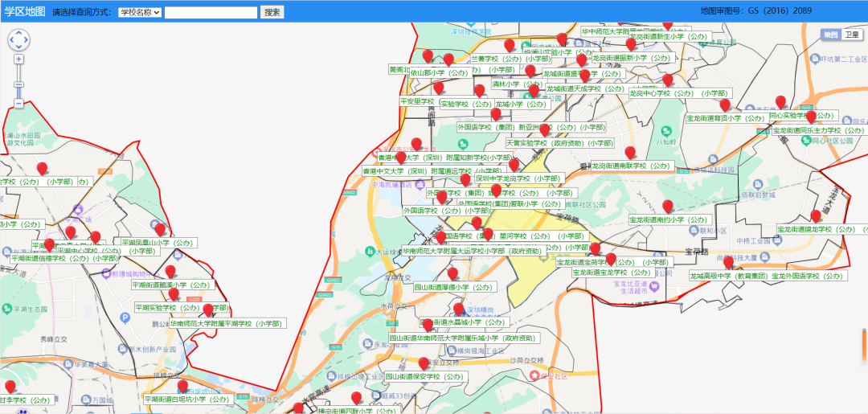Screen dimensions: 868x414
Task: Click the pin above 龙城小学
Action: click(x=534, y=92)
